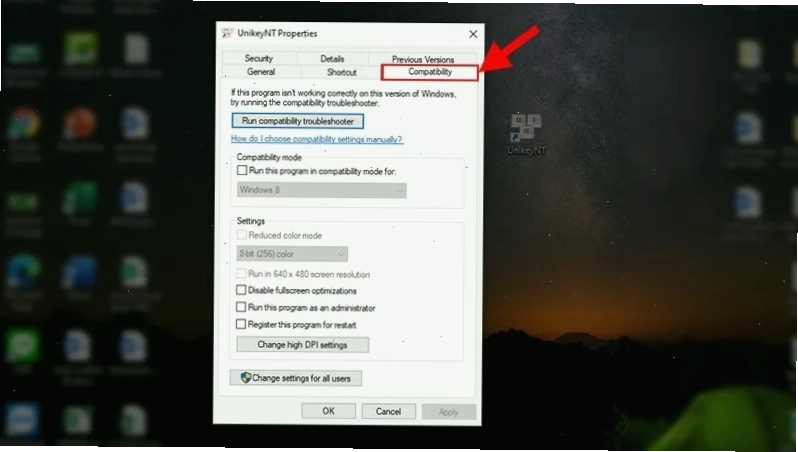Click Change high DPI settings button
This screenshot has height=452, width=798.
coord(302,345)
